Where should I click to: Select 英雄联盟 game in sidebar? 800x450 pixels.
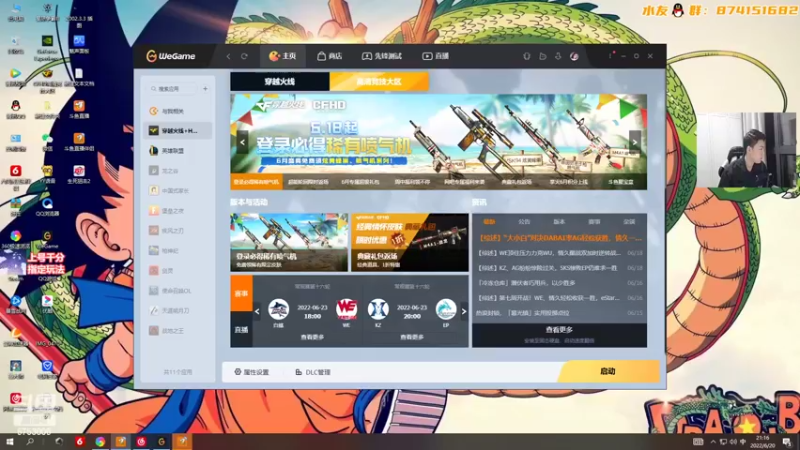click(178, 151)
